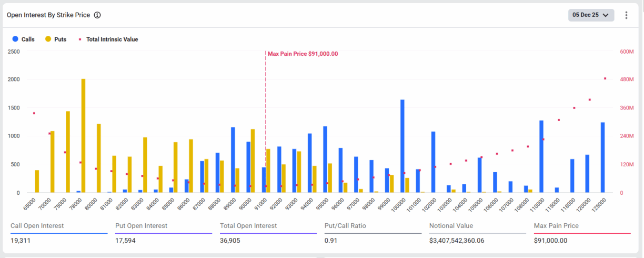Viewport: 644px width, 258px height.
Task: Click the Put Open Interest stat label
Action: [141, 226]
